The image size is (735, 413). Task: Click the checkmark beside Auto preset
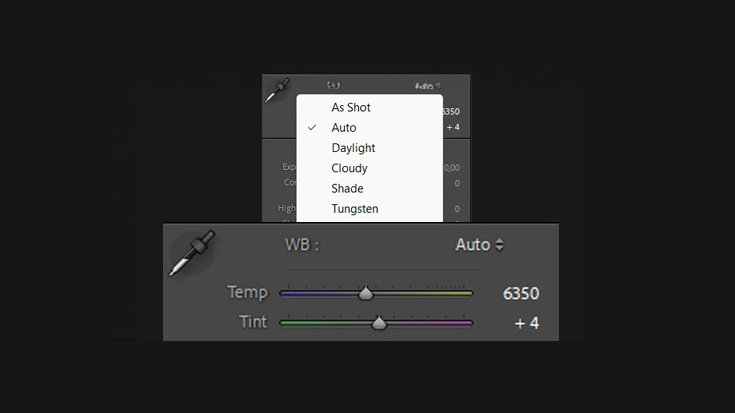coord(312,128)
